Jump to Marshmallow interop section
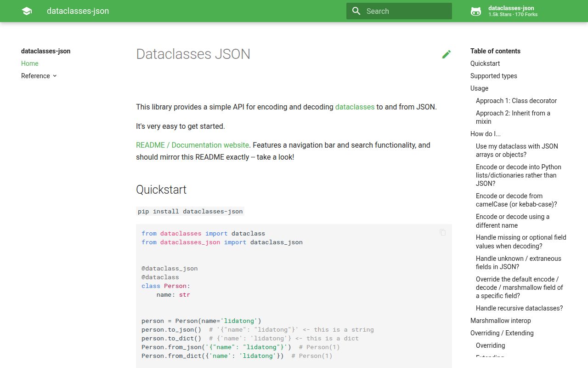 [x=501, y=321]
